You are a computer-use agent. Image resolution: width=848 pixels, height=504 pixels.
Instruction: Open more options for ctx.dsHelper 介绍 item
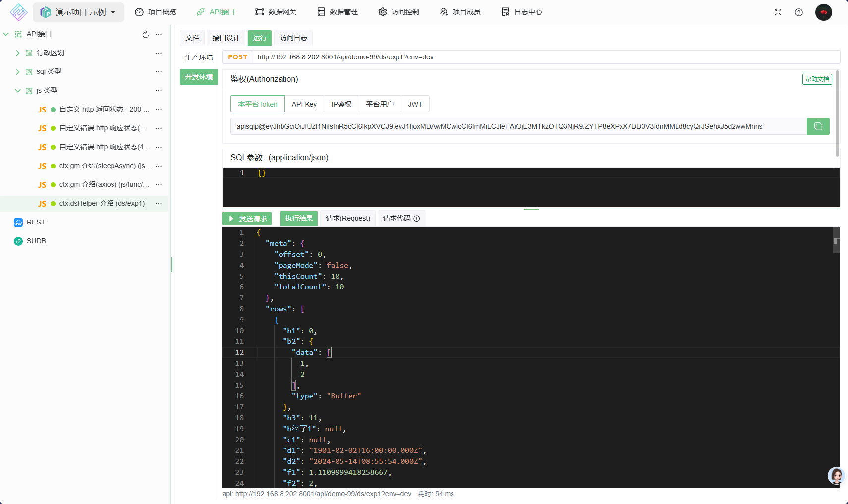159,204
